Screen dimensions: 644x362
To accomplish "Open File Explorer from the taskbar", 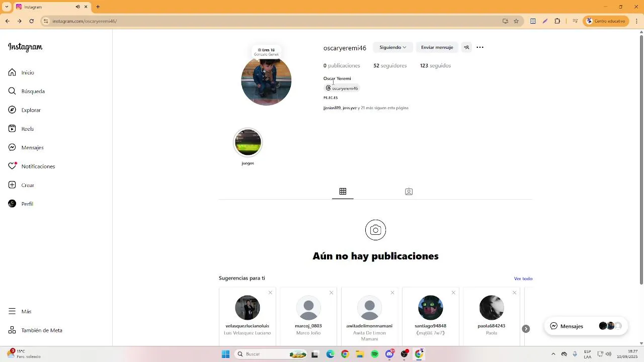I will (360, 354).
